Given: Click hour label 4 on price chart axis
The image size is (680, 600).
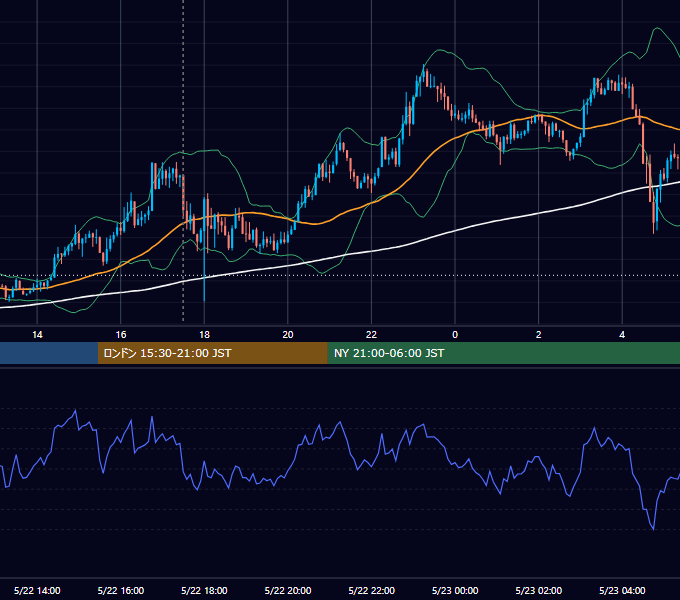Looking at the screenshot, I should (622, 335).
